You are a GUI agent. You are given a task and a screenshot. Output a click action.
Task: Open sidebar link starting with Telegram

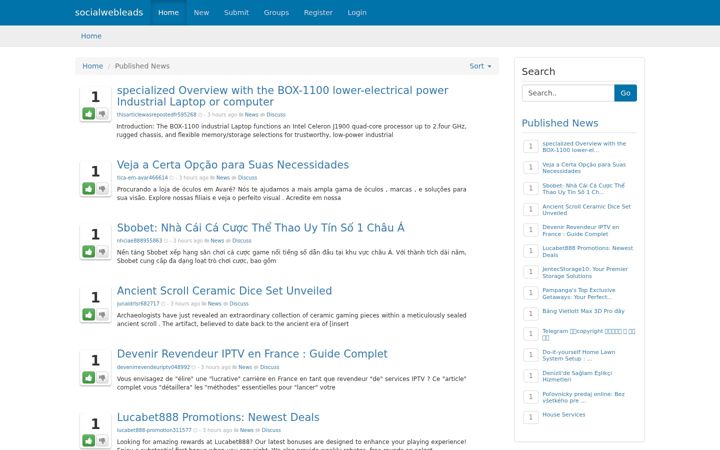[x=589, y=334]
